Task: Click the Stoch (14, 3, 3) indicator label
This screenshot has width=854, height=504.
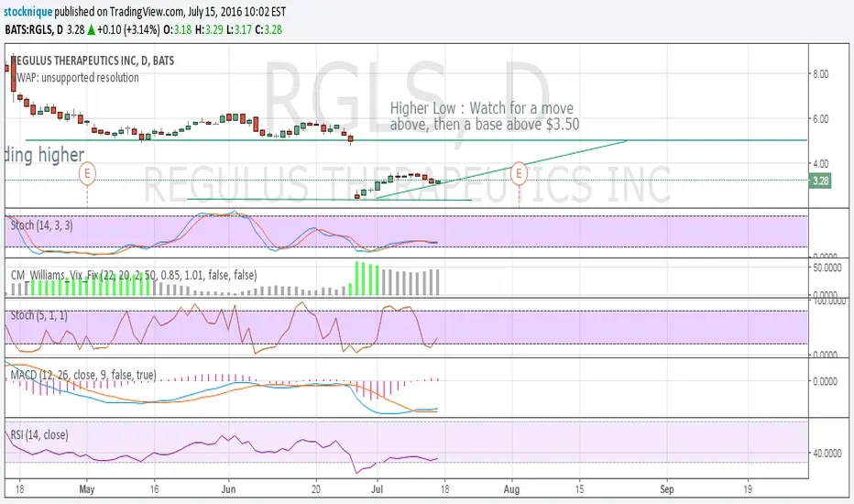Action: [x=41, y=225]
